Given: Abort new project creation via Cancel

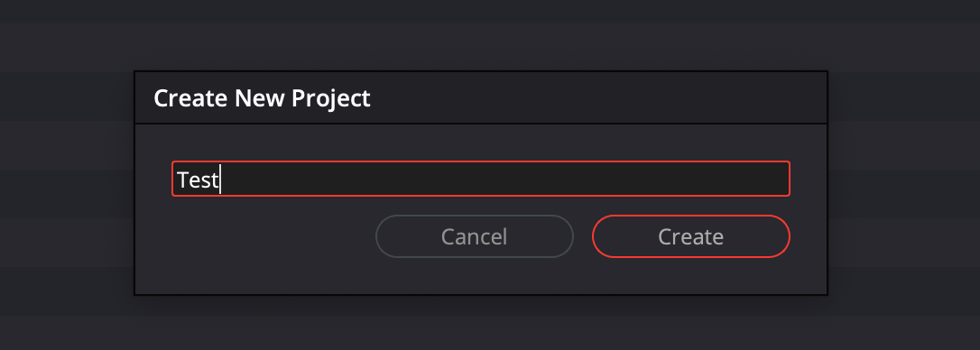Looking at the screenshot, I should (x=475, y=236).
